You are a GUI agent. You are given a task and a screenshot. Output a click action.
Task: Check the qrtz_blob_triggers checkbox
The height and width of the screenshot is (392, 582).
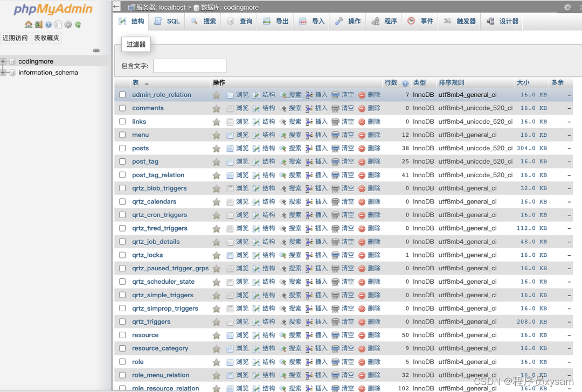(x=122, y=188)
